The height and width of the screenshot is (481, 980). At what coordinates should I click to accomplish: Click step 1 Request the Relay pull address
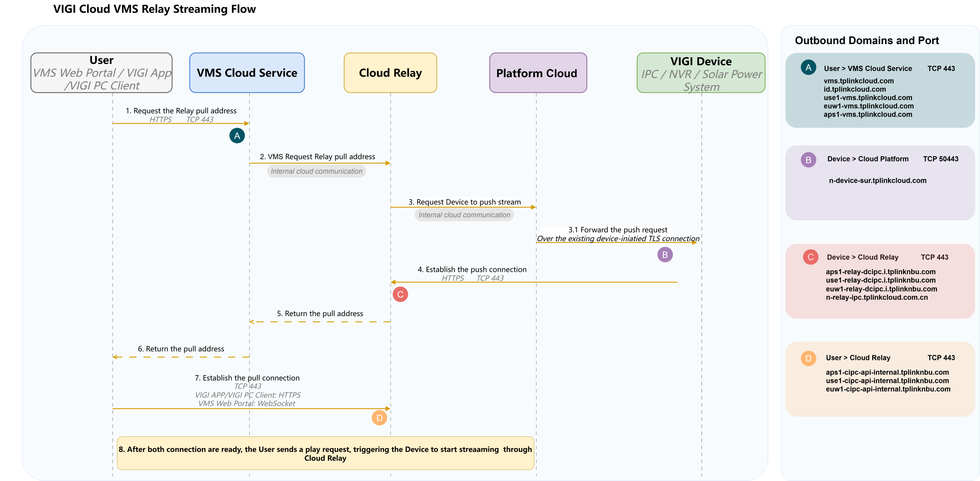(x=181, y=111)
